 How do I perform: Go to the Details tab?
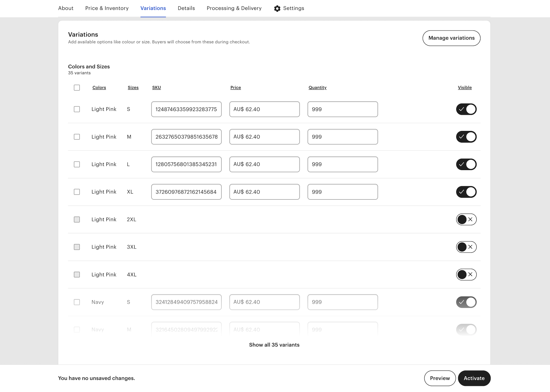pos(186,8)
